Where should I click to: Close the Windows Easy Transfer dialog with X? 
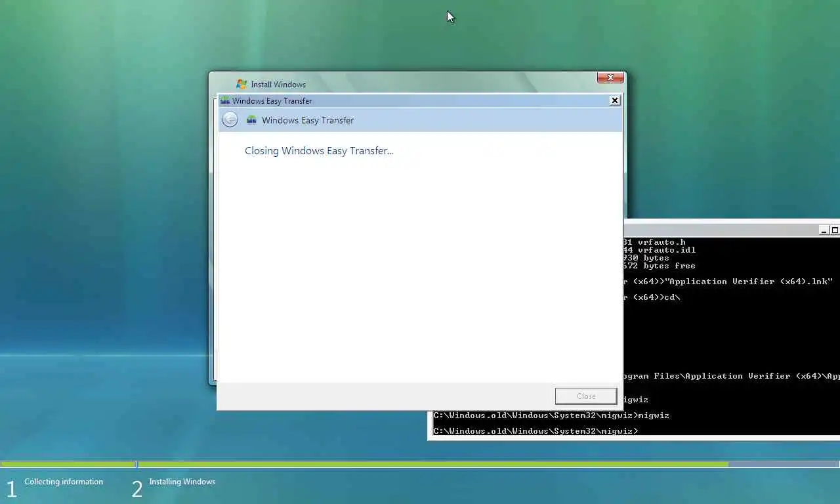coord(614,100)
